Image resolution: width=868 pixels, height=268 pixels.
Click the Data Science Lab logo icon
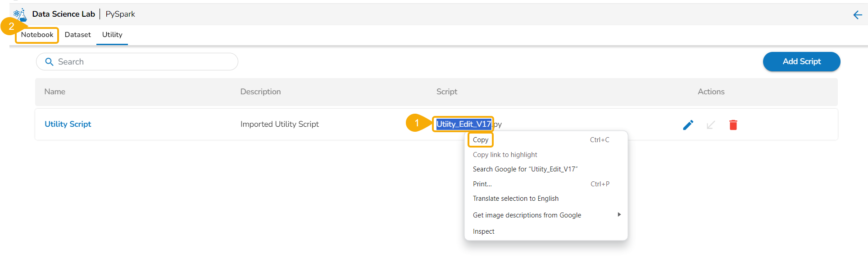coord(20,14)
